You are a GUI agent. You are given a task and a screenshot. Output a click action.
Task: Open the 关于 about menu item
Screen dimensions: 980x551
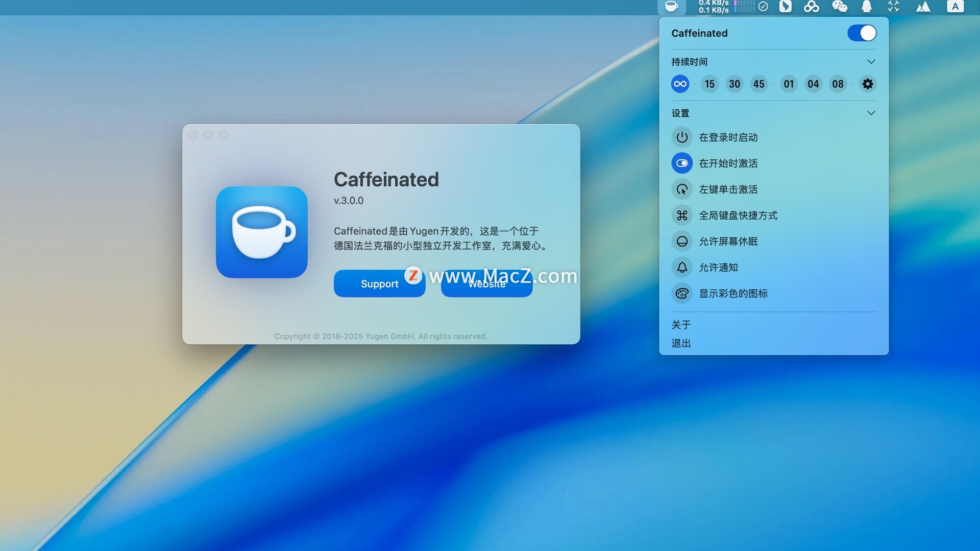pyautogui.click(x=681, y=325)
